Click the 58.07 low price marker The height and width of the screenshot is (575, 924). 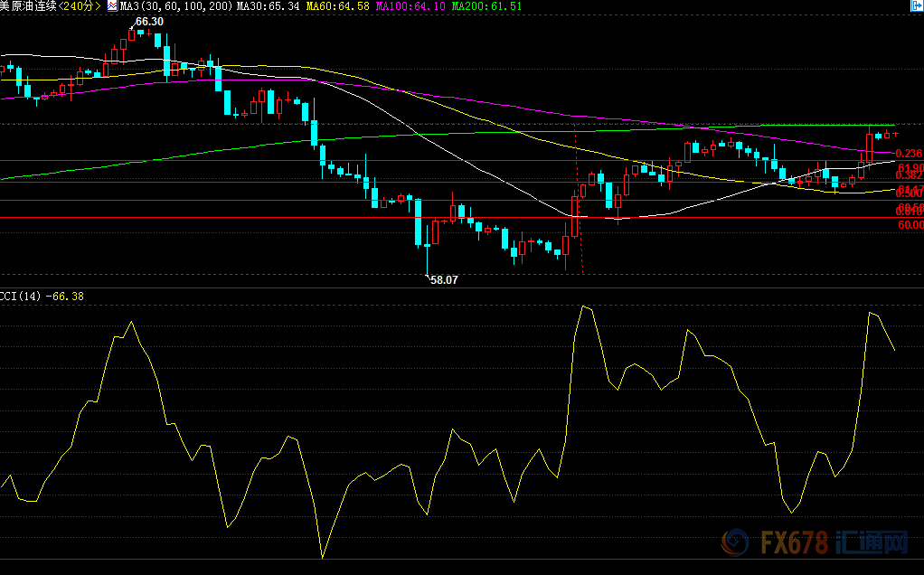[x=444, y=280]
